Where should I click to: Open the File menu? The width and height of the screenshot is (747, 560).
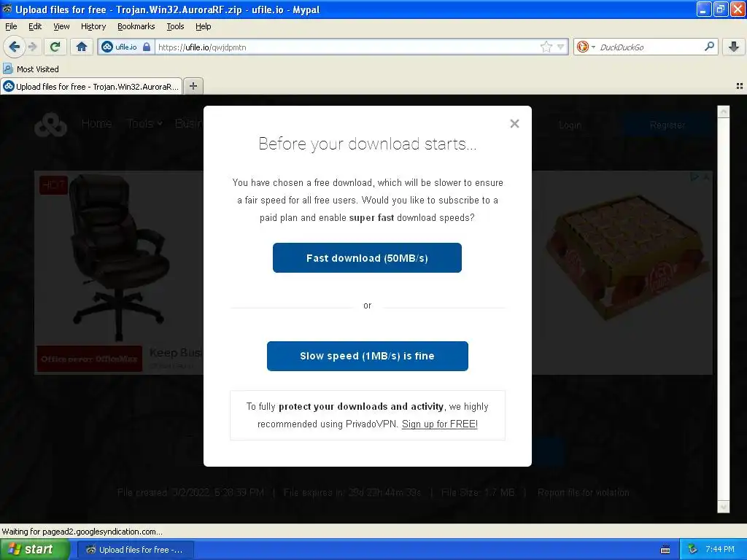tap(11, 26)
